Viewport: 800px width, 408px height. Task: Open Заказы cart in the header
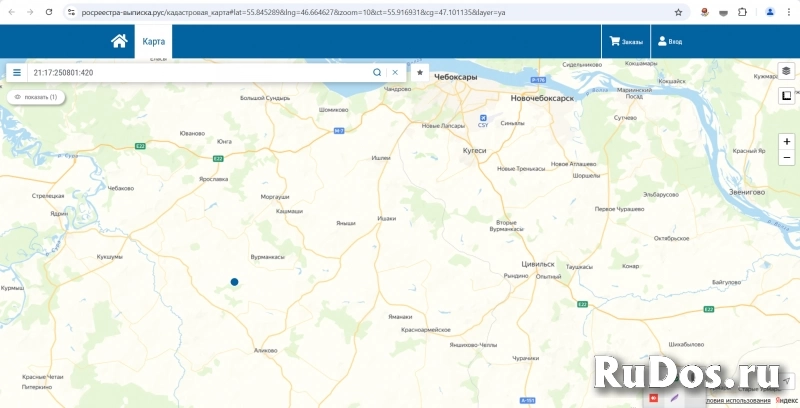pos(626,42)
